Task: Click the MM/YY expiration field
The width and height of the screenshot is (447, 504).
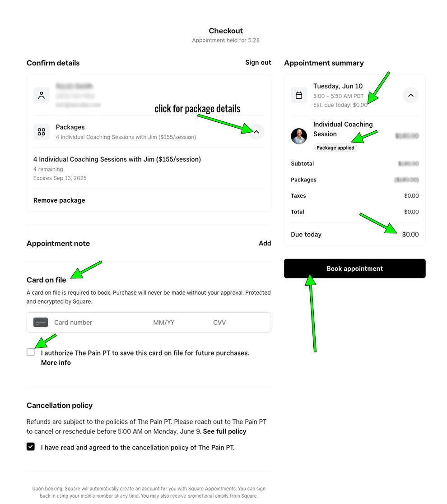Action: (x=164, y=323)
